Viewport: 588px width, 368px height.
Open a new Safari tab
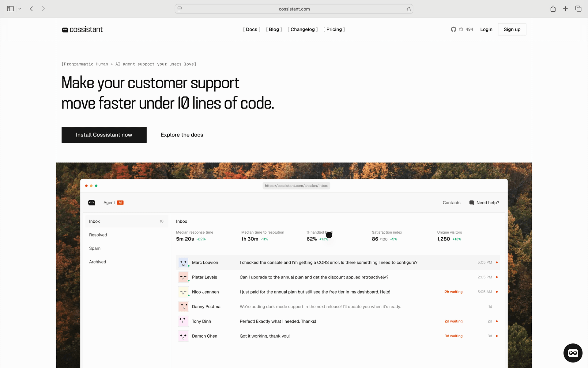point(565,9)
